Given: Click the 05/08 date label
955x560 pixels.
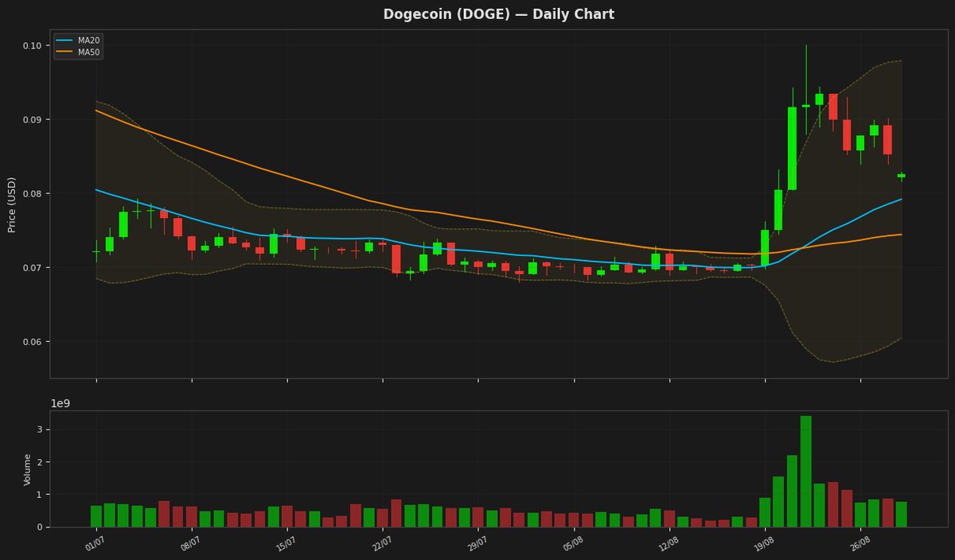Looking at the screenshot, I should tap(571, 543).
